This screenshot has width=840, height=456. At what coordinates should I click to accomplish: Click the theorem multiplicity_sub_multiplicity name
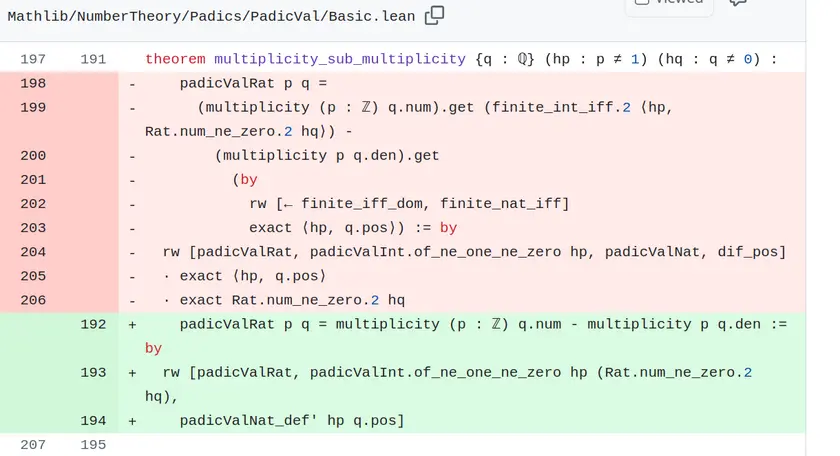pyautogui.click(x=340, y=59)
